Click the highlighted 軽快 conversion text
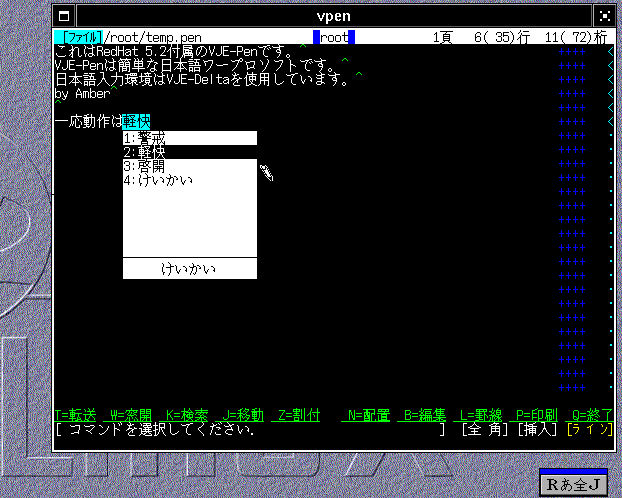Viewport: 622px width, 498px height. click(136, 121)
